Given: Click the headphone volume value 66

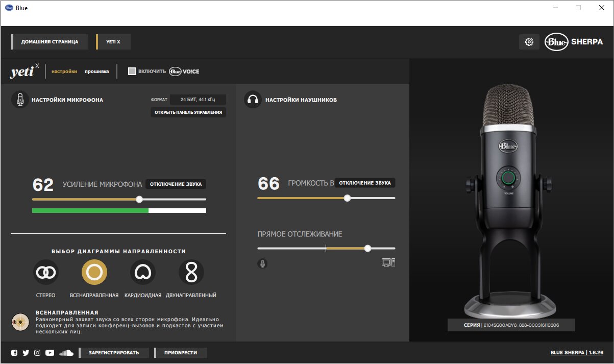Looking at the screenshot, I should coord(268,184).
